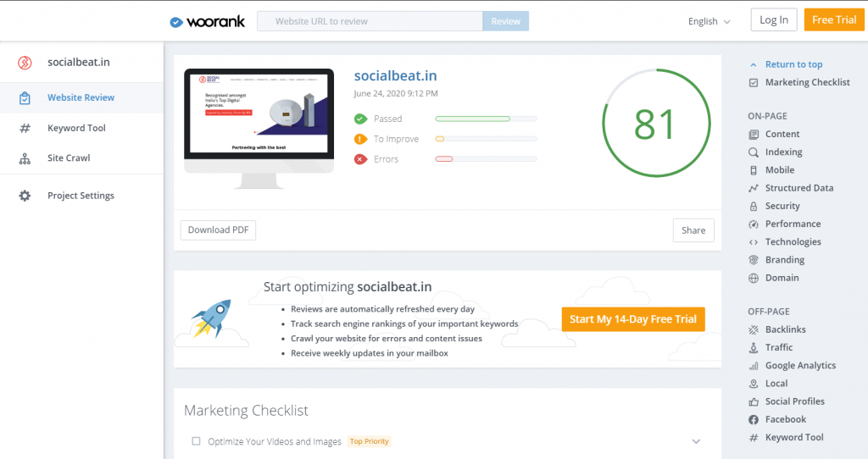The image size is (868, 459).
Task: Click the Security lock icon
Action: tap(754, 207)
